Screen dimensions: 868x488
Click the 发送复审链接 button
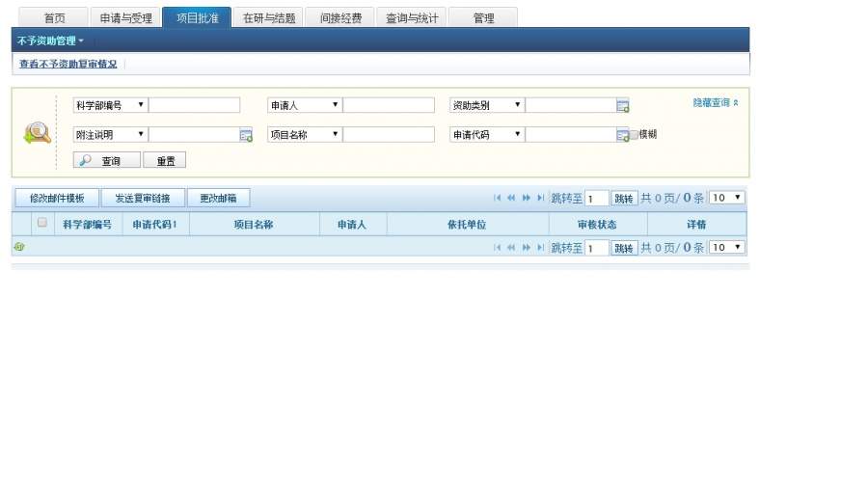point(143,198)
